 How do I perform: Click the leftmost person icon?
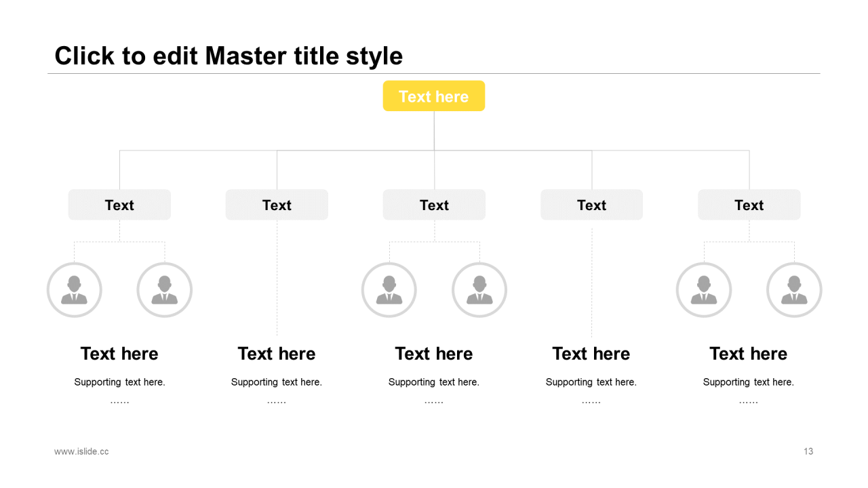point(75,290)
